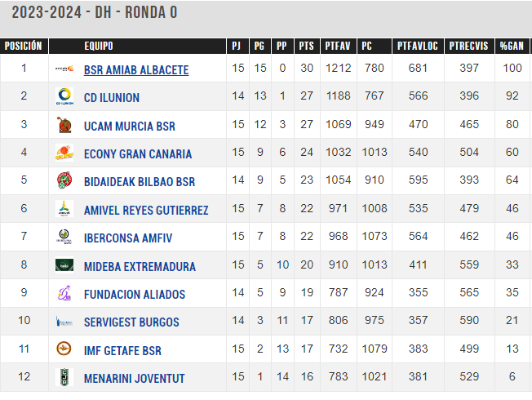Click the UCAM Murcia BSR logo
532x400 pixels.
click(x=64, y=125)
